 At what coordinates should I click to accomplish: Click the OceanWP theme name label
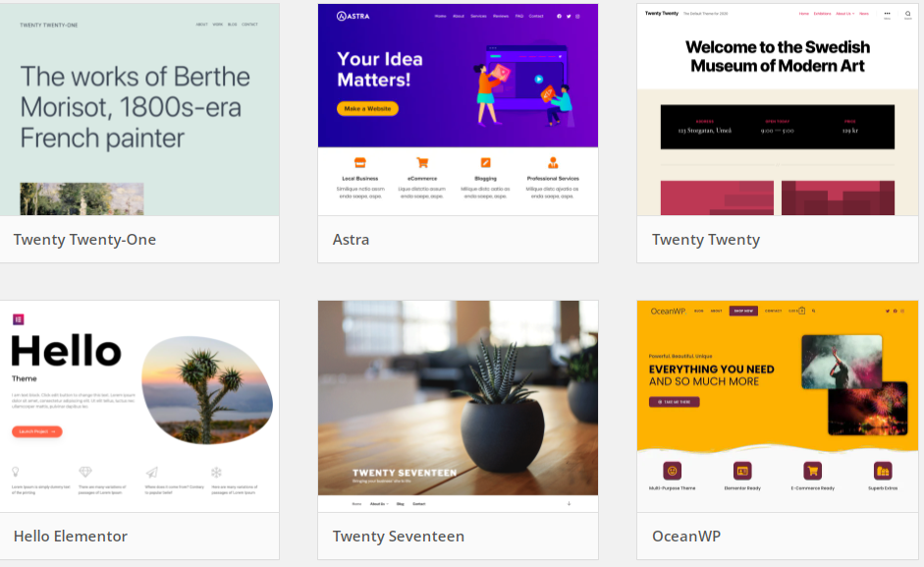pyautogui.click(x=686, y=537)
